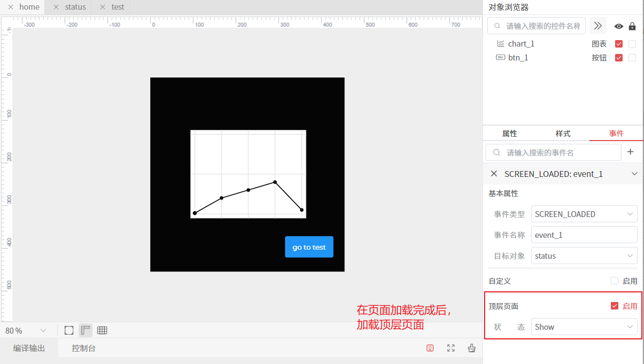Close the status tab
Viewport: 644px width, 364px height.
56,7
